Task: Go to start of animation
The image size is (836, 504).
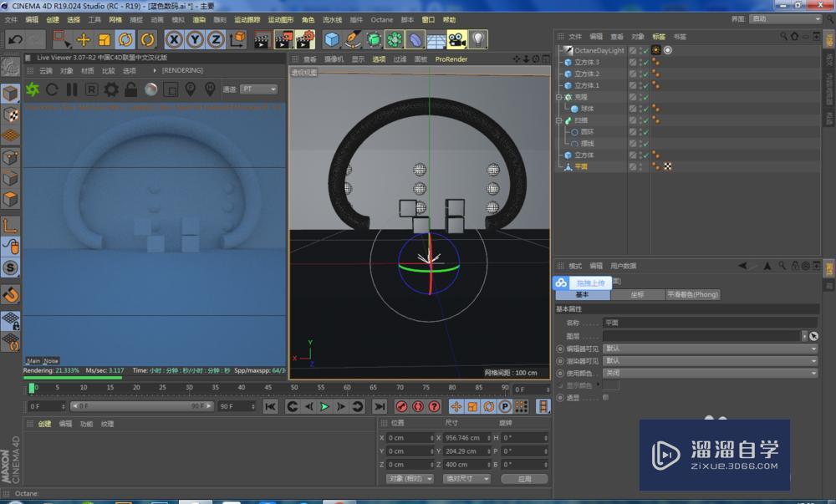Action: [x=270, y=407]
